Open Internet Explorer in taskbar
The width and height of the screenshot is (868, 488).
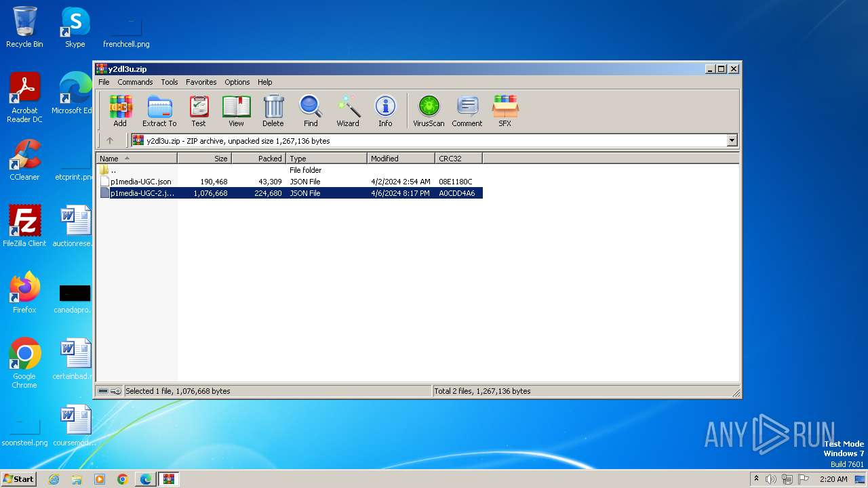click(54, 479)
